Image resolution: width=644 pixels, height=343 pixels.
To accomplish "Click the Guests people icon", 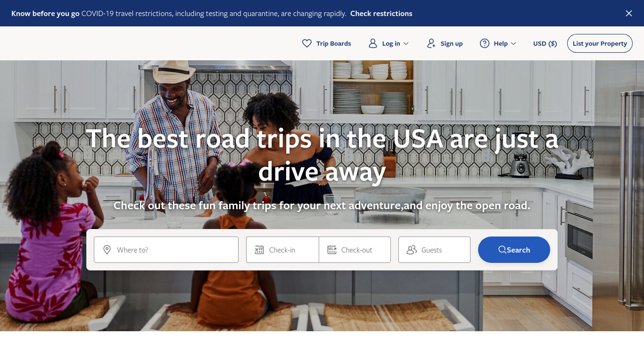I will [x=412, y=250].
